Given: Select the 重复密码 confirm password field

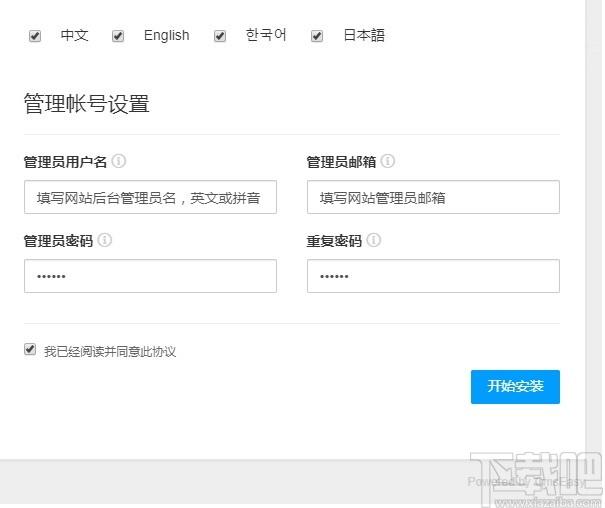Looking at the screenshot, I should click(x=433, y=276).
